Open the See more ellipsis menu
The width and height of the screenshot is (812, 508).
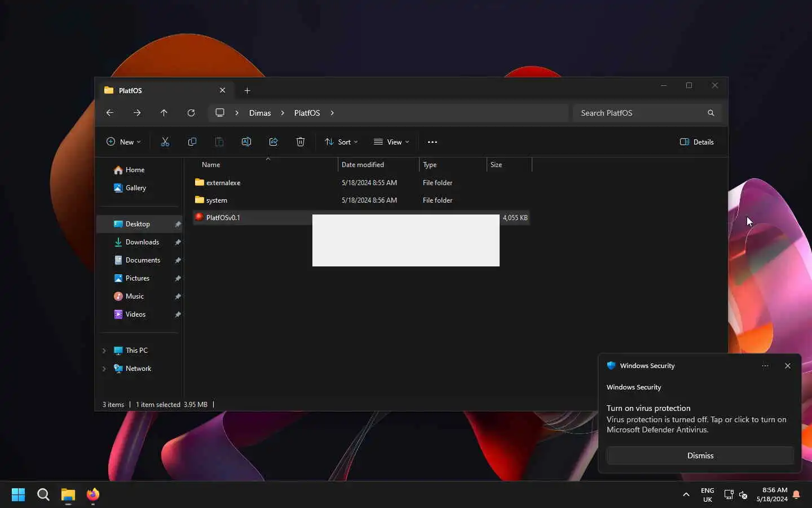tap(433, 142)
